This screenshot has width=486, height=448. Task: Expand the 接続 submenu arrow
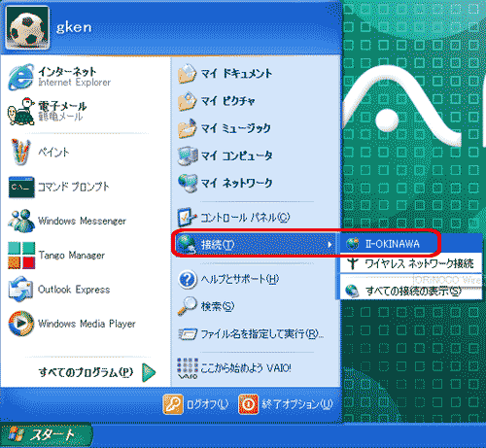click(330, 245)
